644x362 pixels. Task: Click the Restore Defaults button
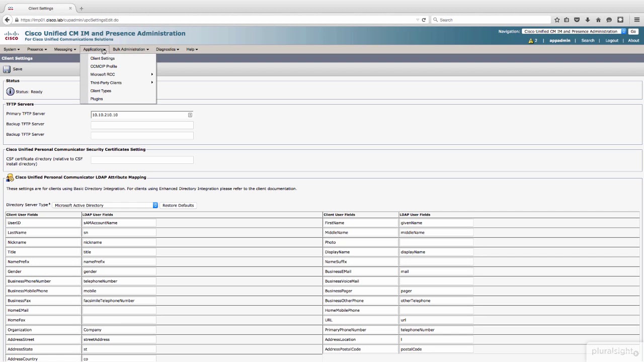(x=178, y=205)
